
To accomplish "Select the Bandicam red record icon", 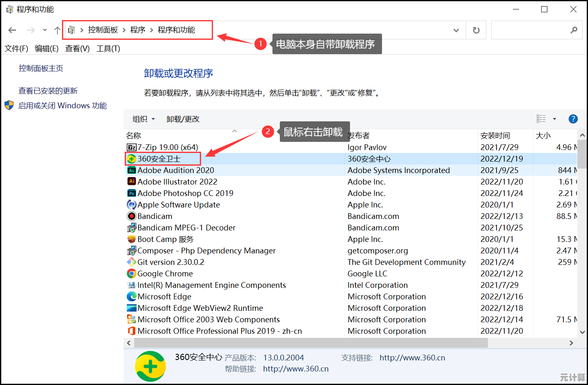I will tap(131, 216).
